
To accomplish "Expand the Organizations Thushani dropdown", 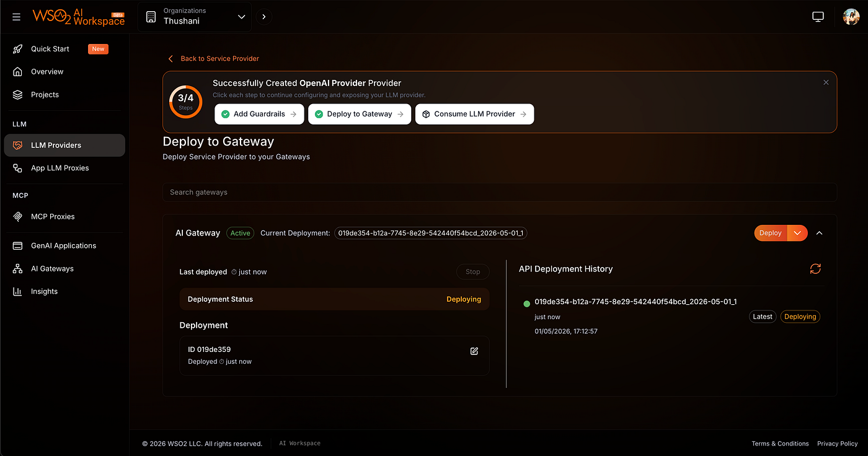I will pyautogui.click(x=195, y=17).
